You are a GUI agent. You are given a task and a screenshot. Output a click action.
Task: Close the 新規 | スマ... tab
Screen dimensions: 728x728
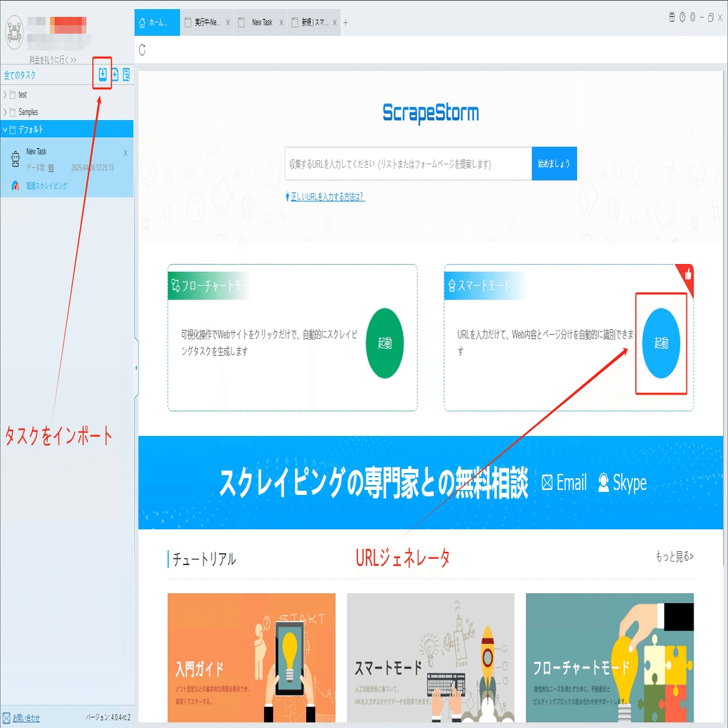coord(334,22)
